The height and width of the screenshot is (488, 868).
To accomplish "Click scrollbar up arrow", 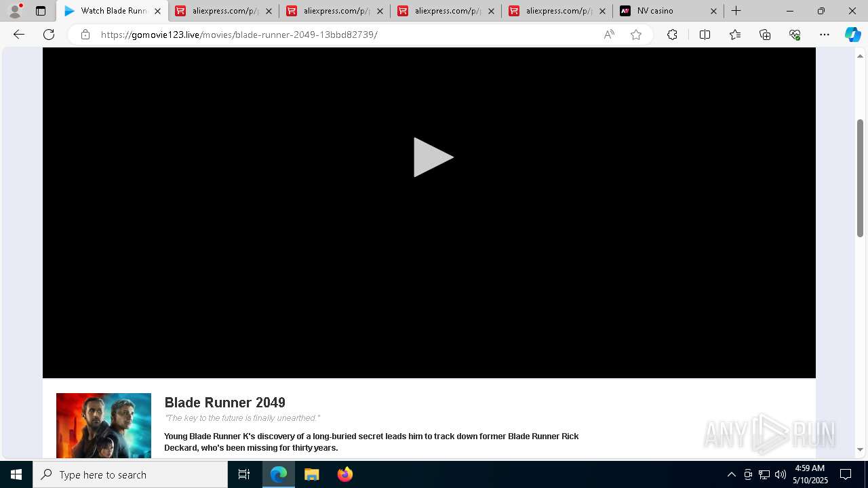I will 860,56.
